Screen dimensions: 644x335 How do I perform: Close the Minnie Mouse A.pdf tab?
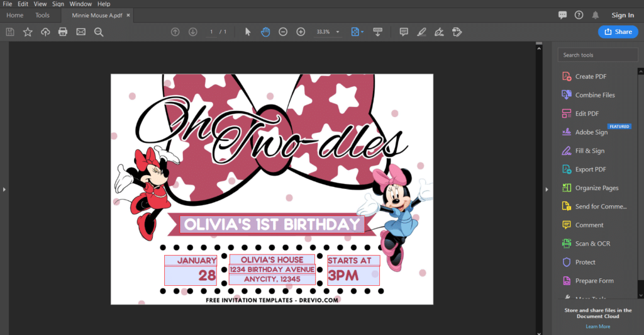point(128,15)
